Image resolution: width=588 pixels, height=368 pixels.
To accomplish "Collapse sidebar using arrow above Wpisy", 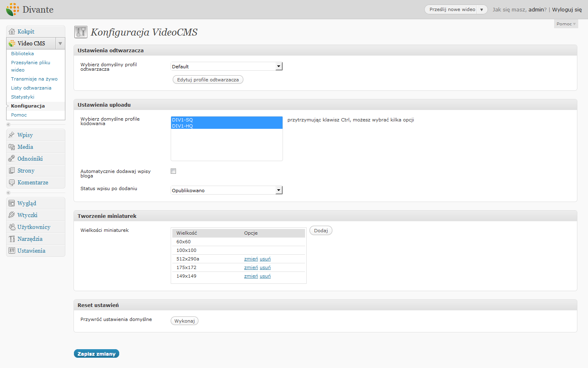I will [x=8, y=124].
